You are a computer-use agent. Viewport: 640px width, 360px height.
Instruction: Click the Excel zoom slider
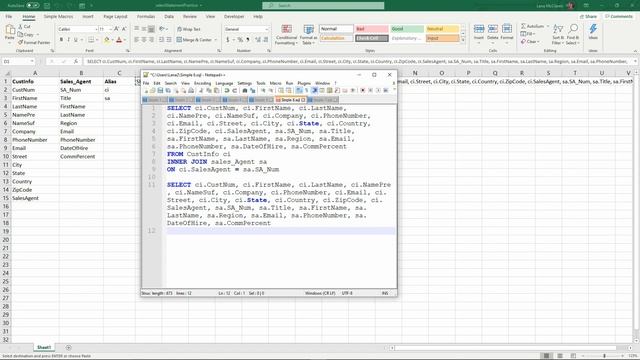604,356
